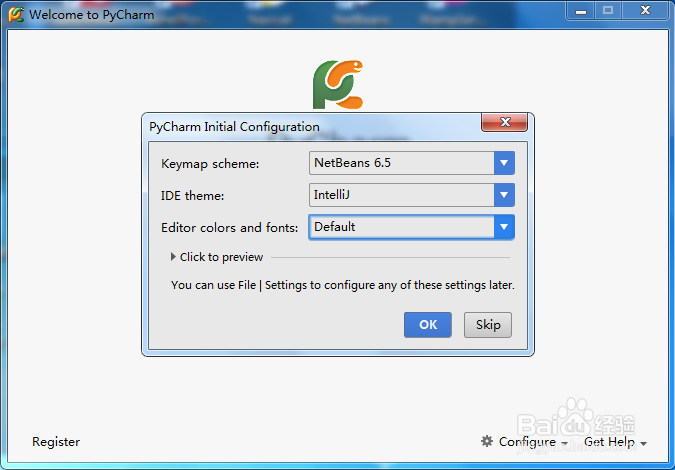
Task: Open the IDE theme dropdown
Action: (x=412, y=195)
